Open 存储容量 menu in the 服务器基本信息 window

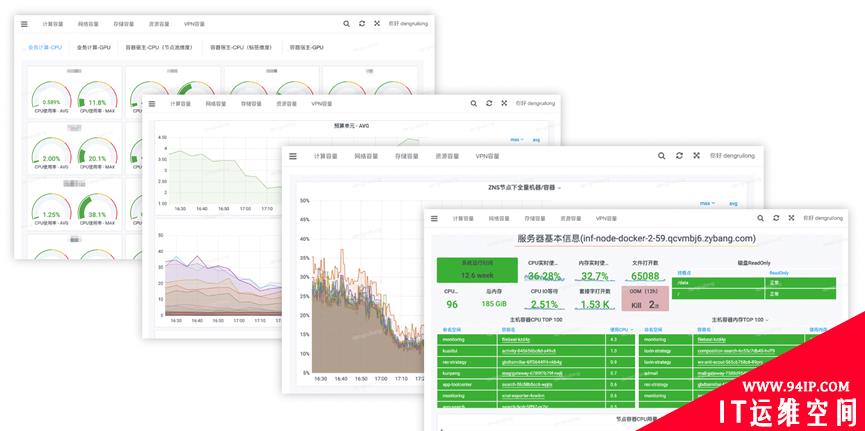pos(535,219)
